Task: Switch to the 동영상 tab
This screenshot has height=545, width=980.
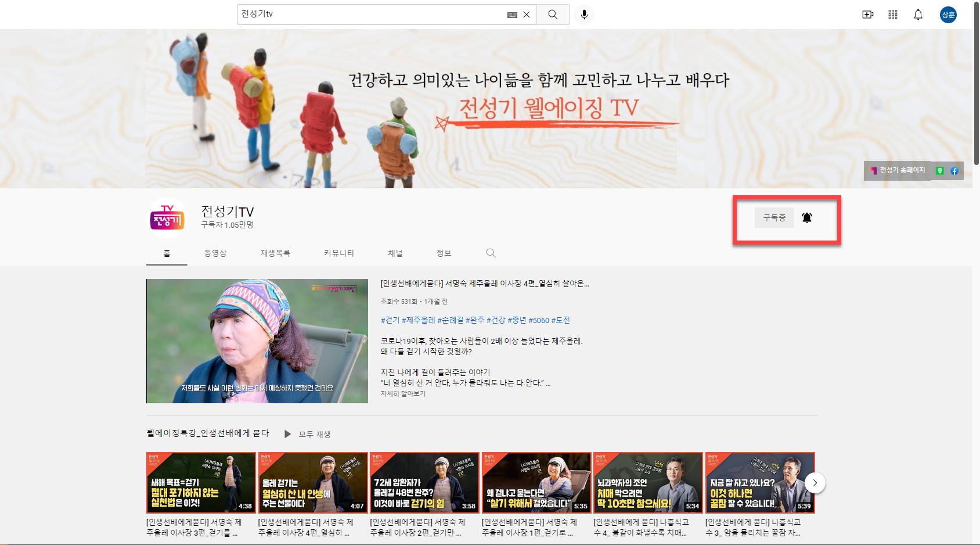Action: point(215,253)
